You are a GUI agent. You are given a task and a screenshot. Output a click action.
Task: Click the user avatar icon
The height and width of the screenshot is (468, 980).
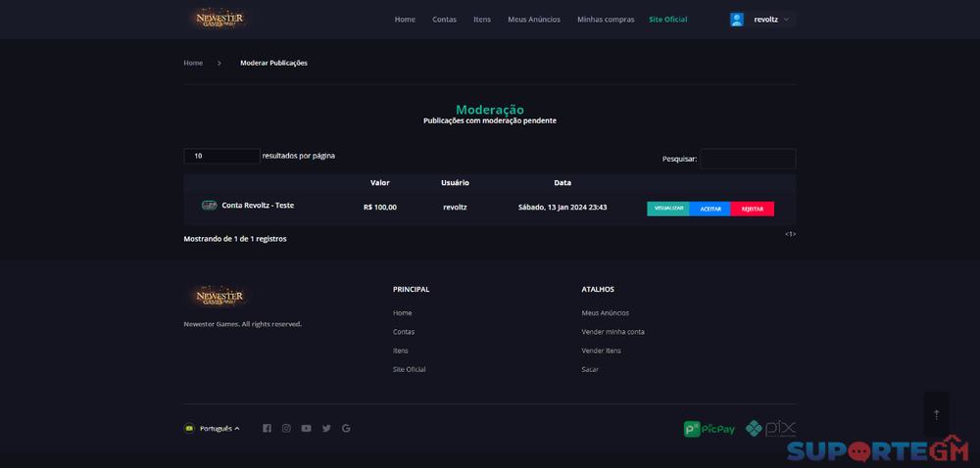(737, 20)
